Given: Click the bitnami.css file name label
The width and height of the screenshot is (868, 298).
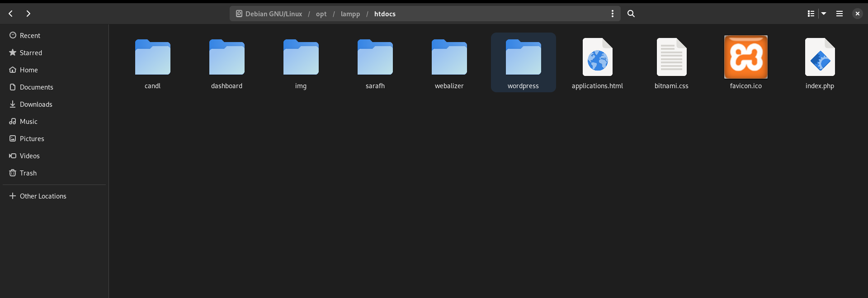Looking at the screenshot, I should click(x=671, y=86).
